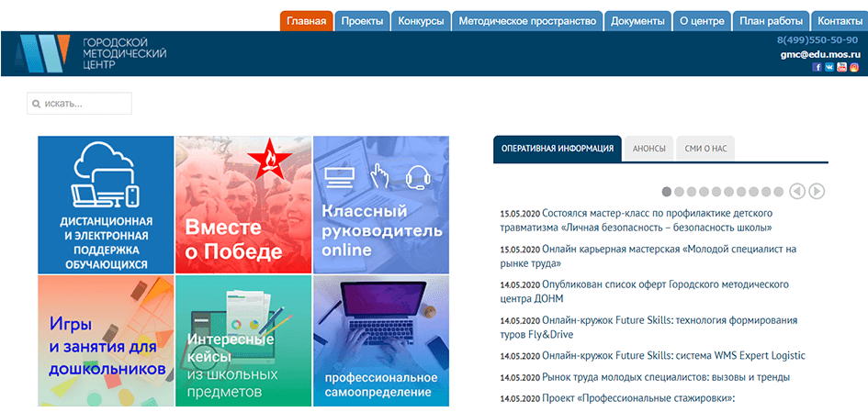Open the Facebook page icon
Image resolution: width=868 pixels, height=412 pixels.
(x=817, y=67)
